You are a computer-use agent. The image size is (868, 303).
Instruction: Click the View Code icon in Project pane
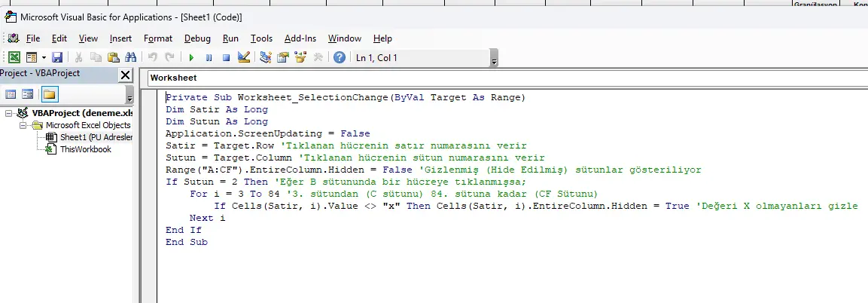11,94
